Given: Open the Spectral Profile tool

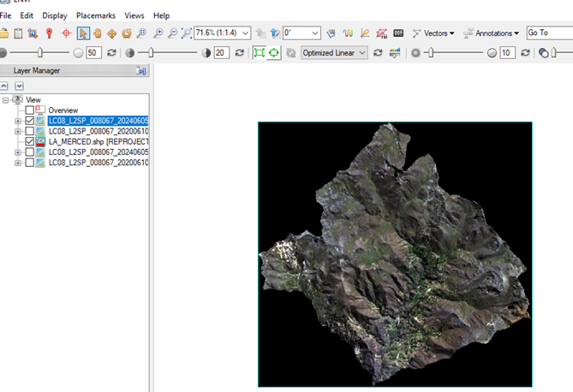Looking at the screenshot, I should tap(348, 33).
